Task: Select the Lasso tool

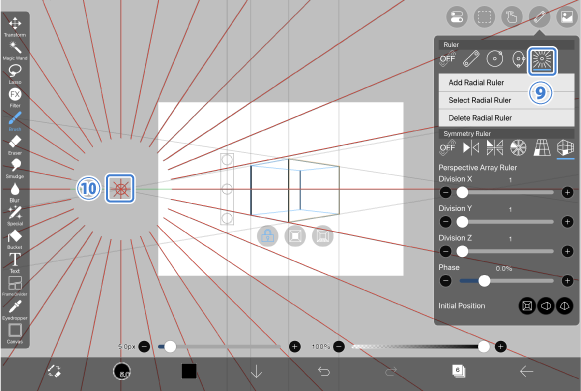Action: tap(15, 73)
